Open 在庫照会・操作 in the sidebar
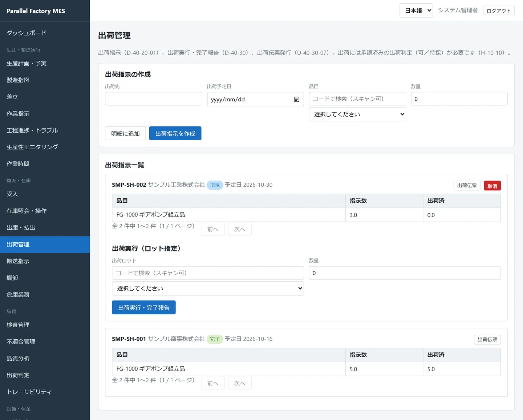This screenshot has width=523, height=420. pos(45,211)
